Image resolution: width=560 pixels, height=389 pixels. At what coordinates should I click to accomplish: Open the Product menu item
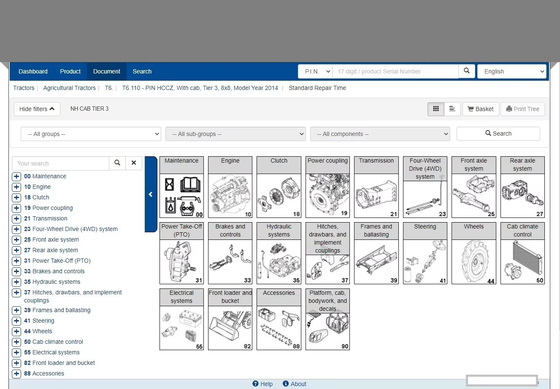pos(70,71)
